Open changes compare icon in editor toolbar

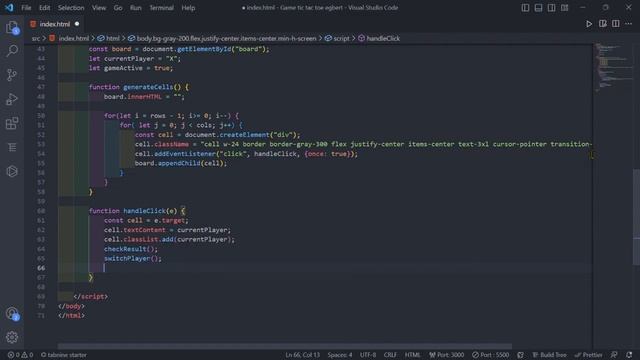pos(602,24)
